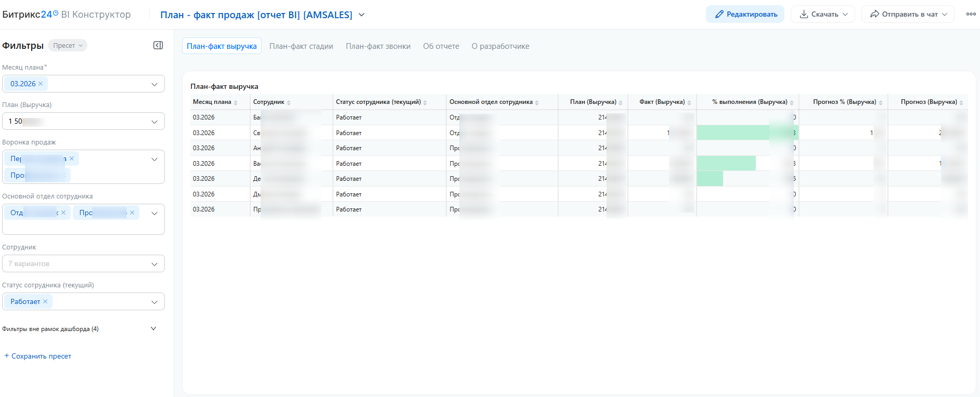Open the План-факт звонки tab
Screen dimensions: 980x397
378,46
